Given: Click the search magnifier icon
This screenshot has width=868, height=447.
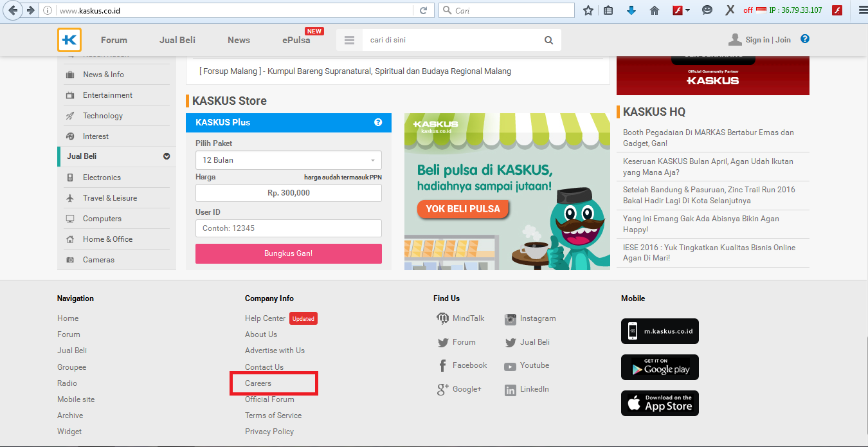Looking at the screenshot, I should [548, 39].
